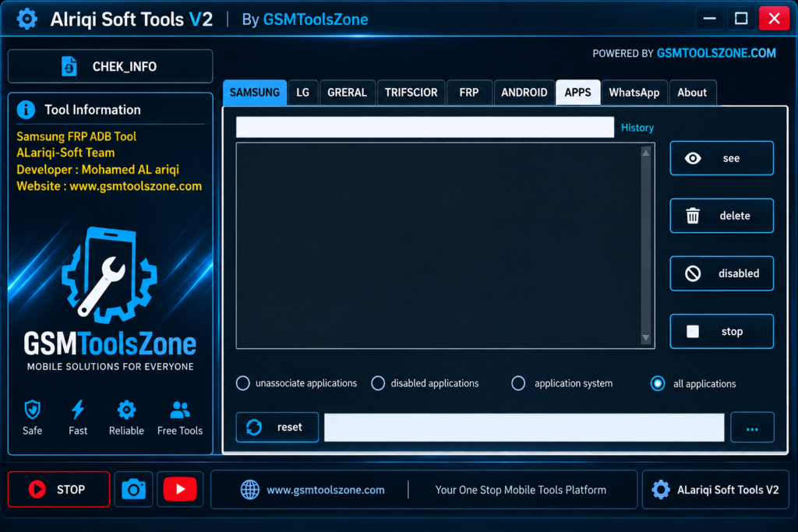This screenshot has width=798, height=532.
Task: Click the Fast lightning bolt icon
Action: [78, 410]
